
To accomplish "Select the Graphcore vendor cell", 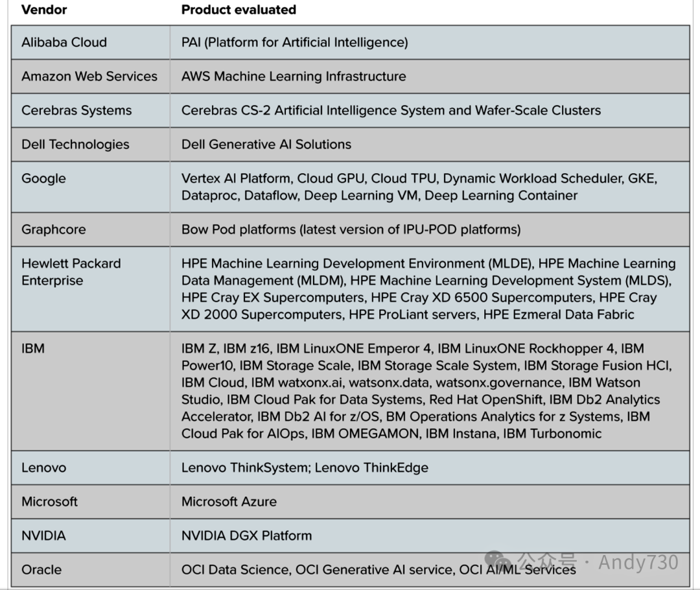I will (91, 229).
